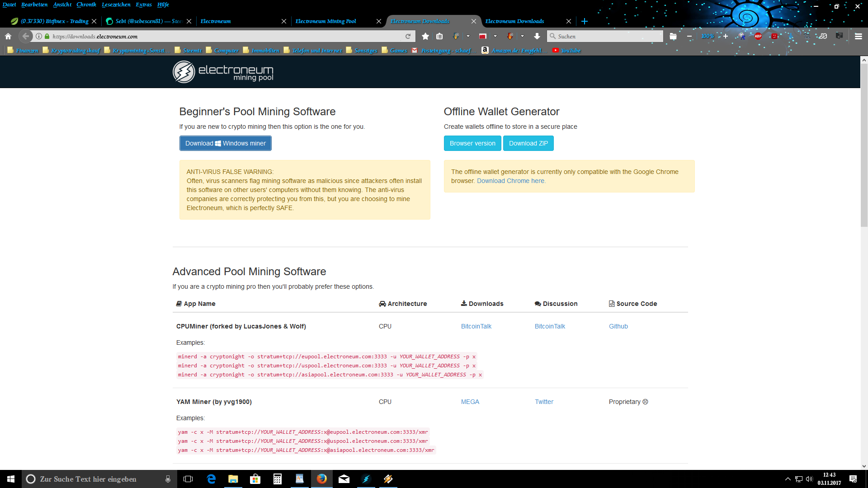This screenshot has height=488, width=868.
Task: Expand the dropdown next to the red flag icon
Action: tap(495, 36)
